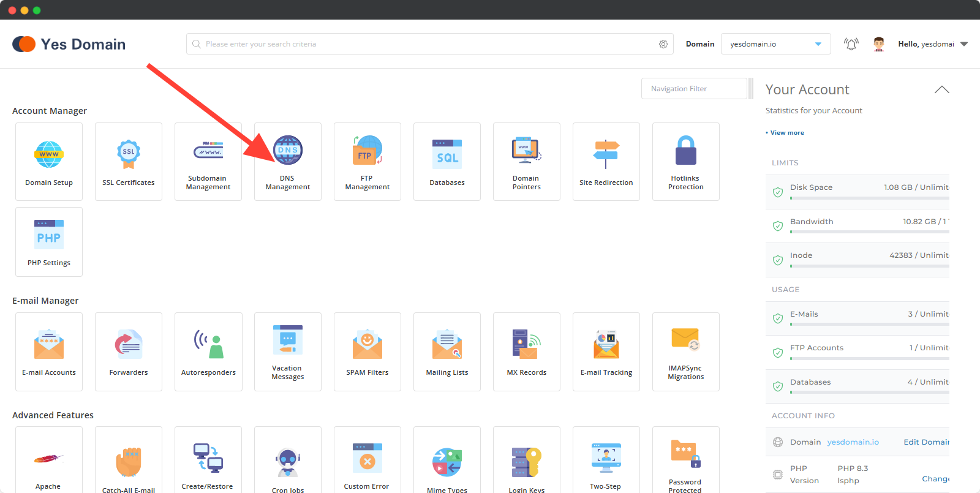Open MX Records
Viewport: 980px width, 493px height.
[527, 352]
